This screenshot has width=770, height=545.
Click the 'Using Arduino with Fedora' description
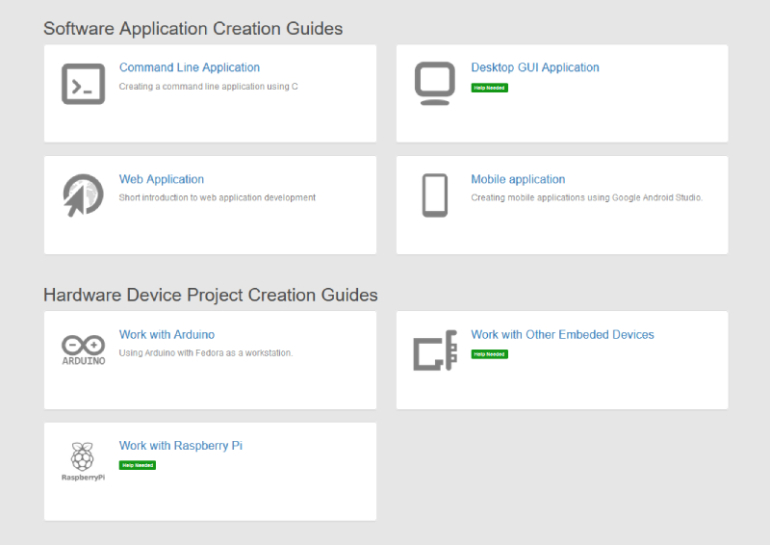pyautogui.click(x=205, y=353)
